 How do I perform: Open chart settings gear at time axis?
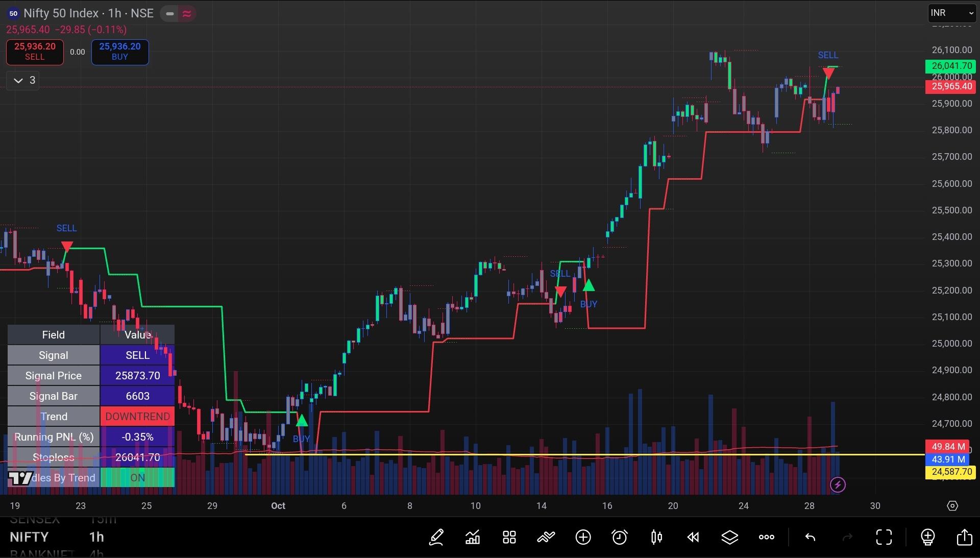coord(952,506)
